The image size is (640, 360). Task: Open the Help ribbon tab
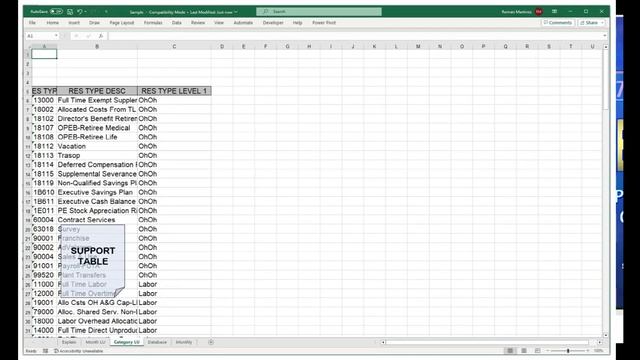point(298,23)
